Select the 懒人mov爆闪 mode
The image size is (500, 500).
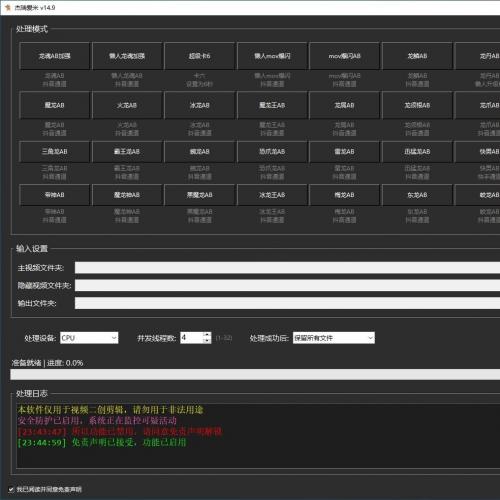point(272,56)
